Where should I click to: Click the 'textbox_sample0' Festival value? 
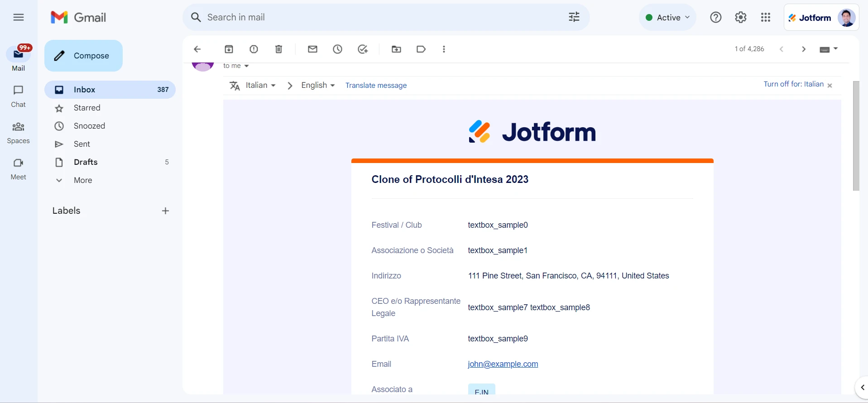[x=498, y=225]
